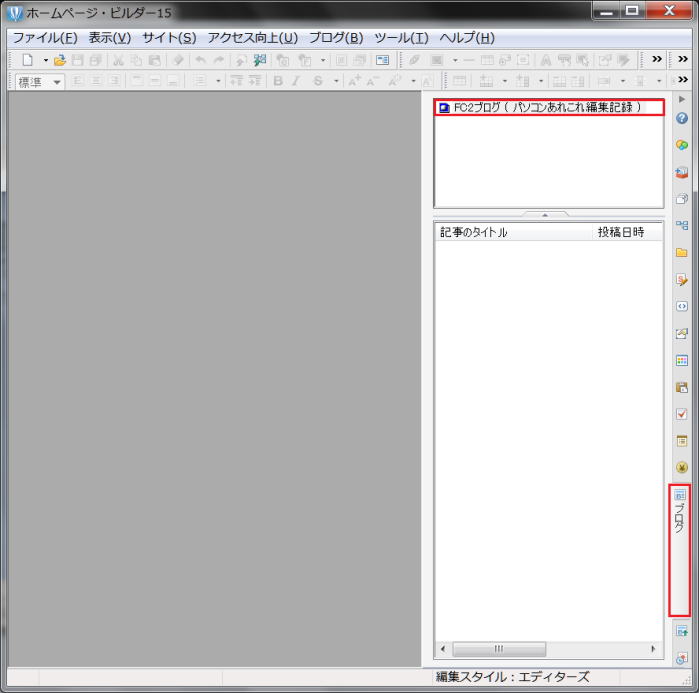The height and width of the screenshot is (693, 699).
Task: Open the アクセス向上(U) menu
Action: pos(253,38)
